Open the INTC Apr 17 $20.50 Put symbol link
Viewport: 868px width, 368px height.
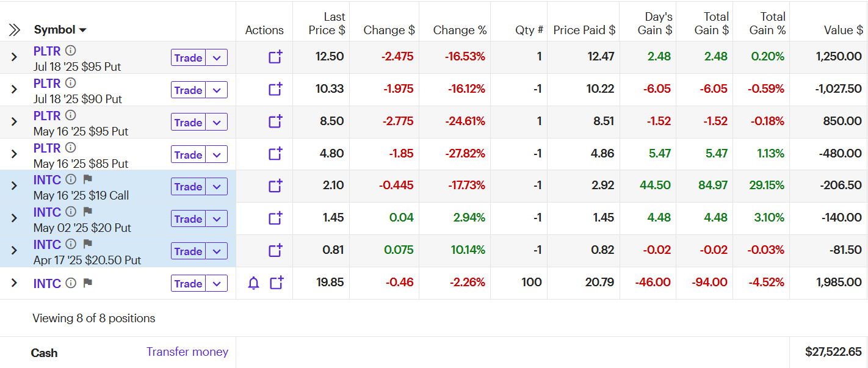47,245
